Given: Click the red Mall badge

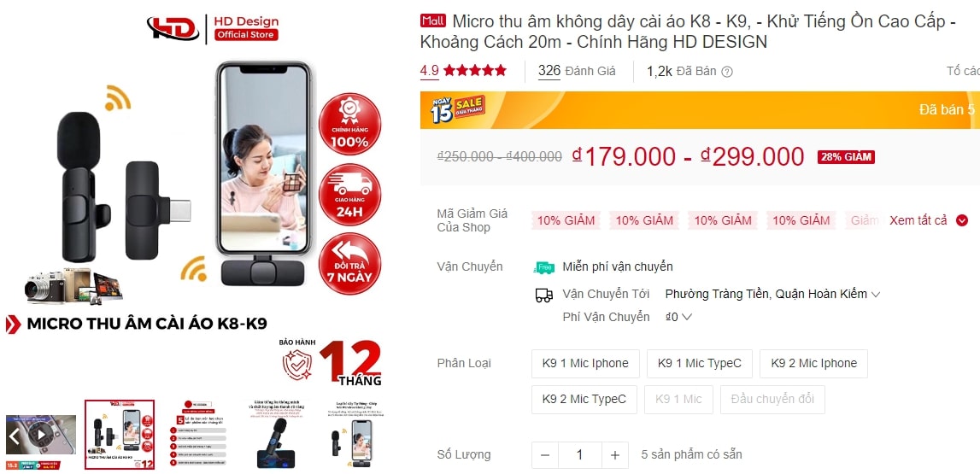Looking at the screenshot, I should (x=433, y=20).
